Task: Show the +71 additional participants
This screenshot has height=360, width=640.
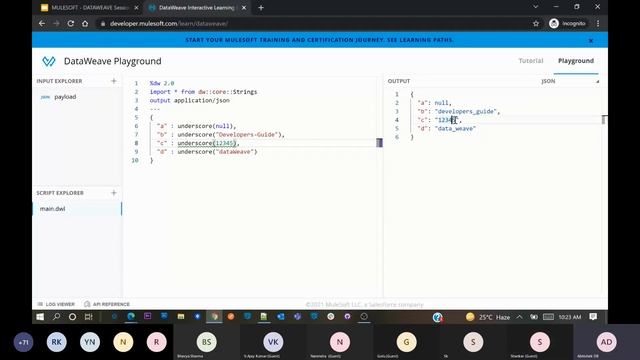Action: coord(23,342)
